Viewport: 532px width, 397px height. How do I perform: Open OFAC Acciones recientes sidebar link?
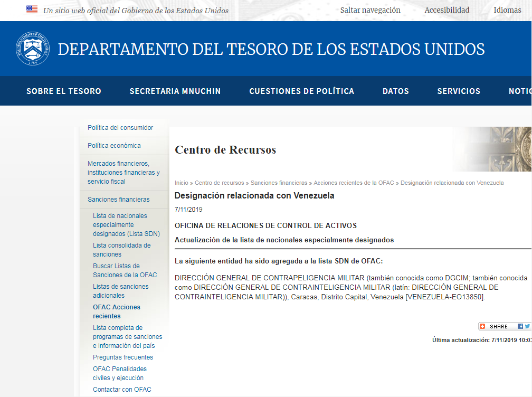click(116, 311)
